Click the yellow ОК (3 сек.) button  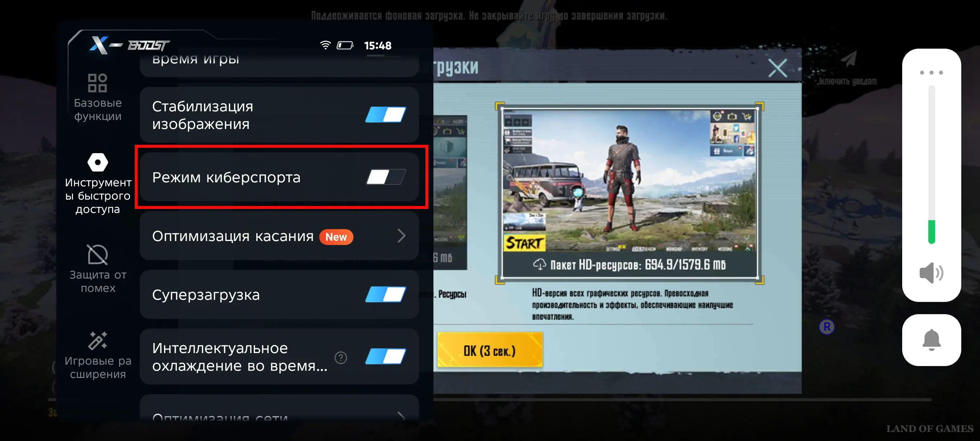click(490, 350)
